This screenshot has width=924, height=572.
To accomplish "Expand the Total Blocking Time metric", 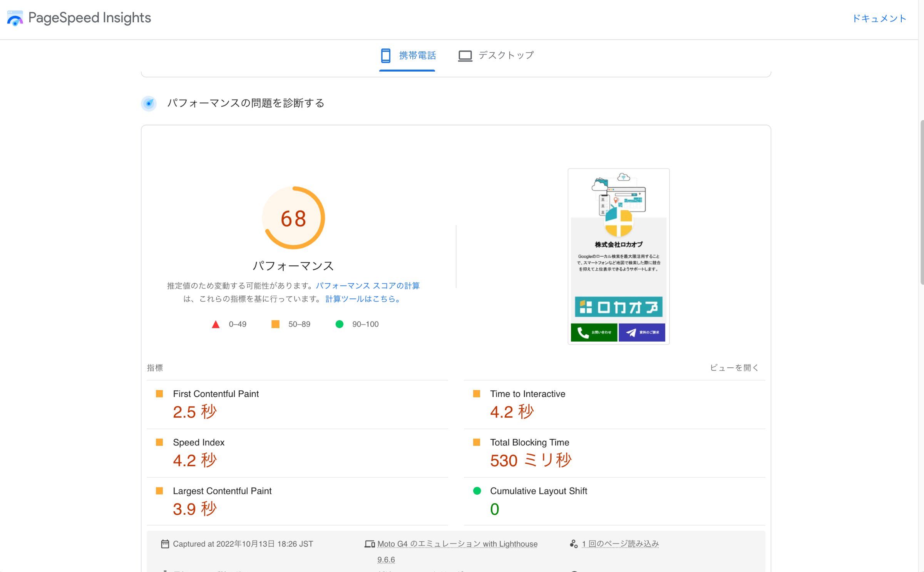I will pos(529,442).
